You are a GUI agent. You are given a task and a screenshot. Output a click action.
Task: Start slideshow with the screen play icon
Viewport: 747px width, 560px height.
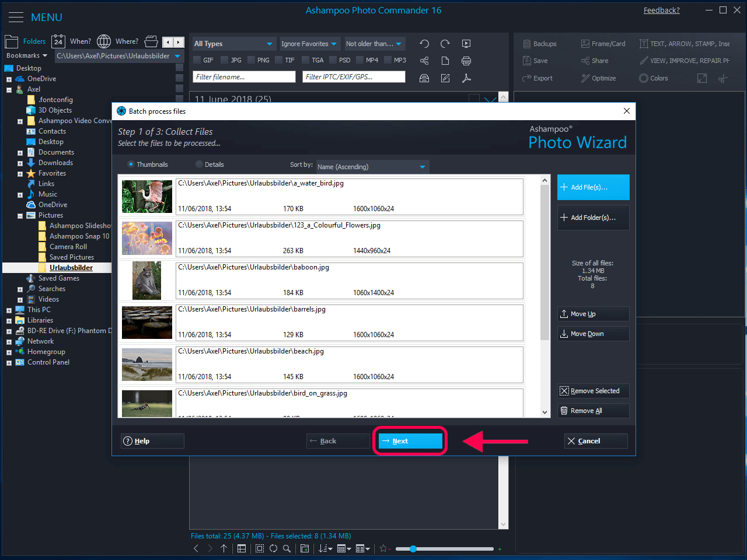tap(466, 44)
